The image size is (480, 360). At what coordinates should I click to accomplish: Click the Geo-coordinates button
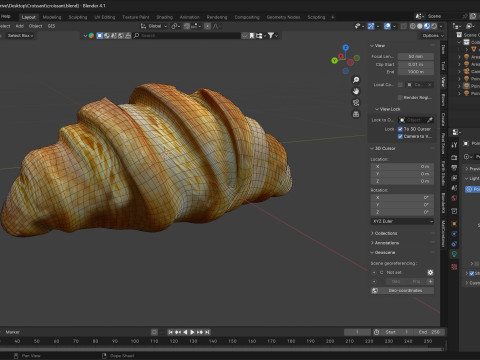(402, 291)
